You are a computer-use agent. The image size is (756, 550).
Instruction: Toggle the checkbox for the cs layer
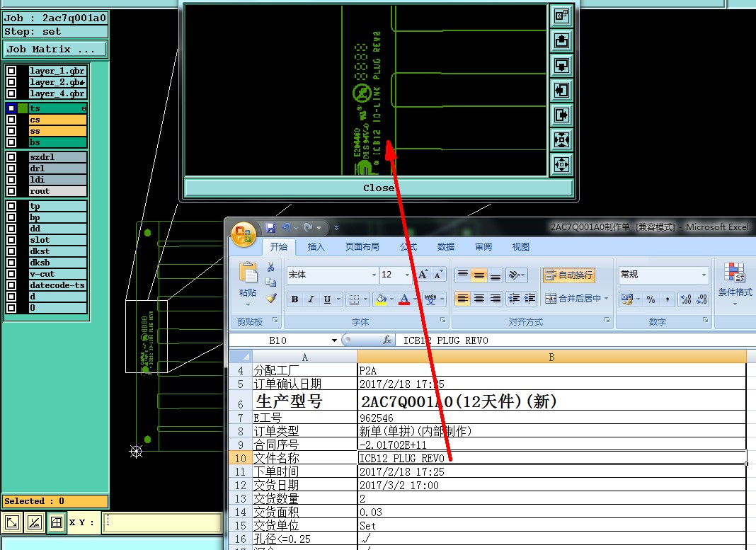click(11, 120)
